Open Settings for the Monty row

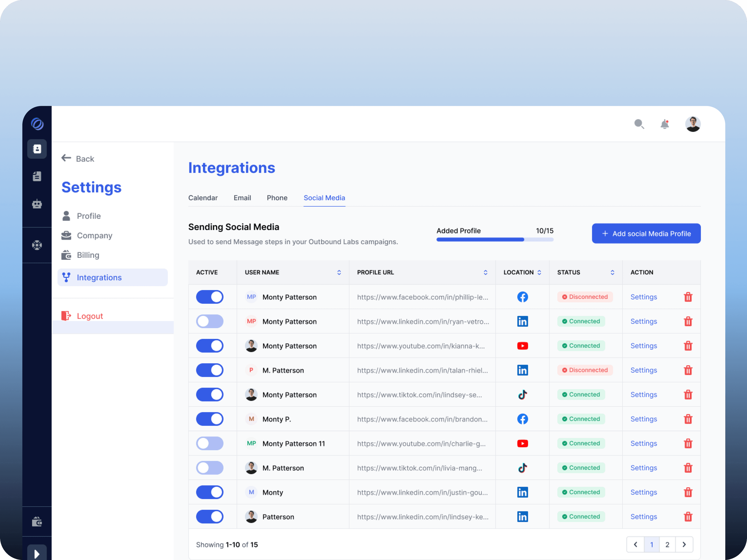click(644, 492)
